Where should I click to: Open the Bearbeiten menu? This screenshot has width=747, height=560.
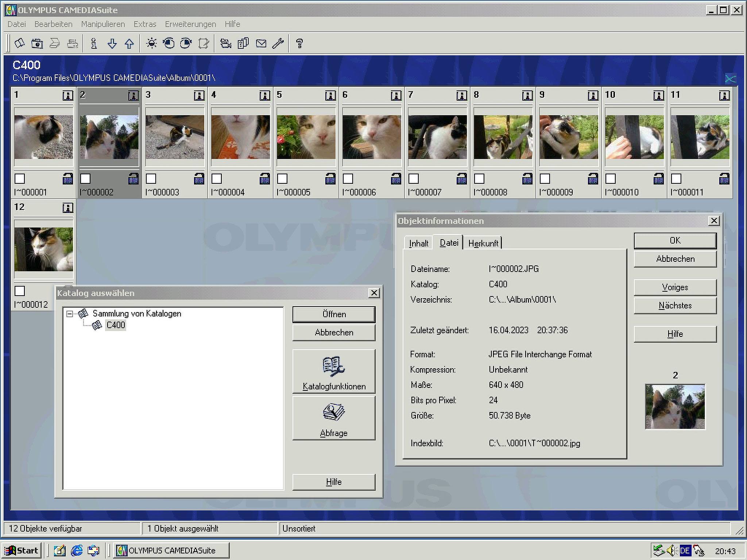pos(54,24)
